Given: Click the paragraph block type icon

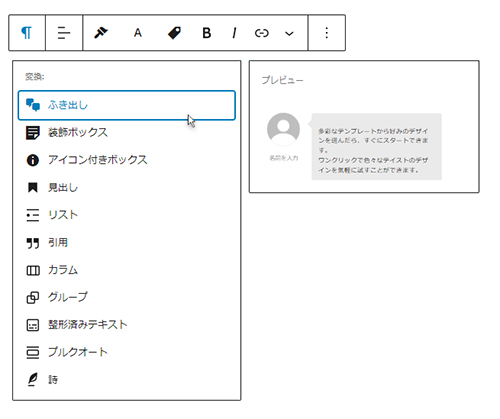Looking at the screenshot, I should click(27, 33).
